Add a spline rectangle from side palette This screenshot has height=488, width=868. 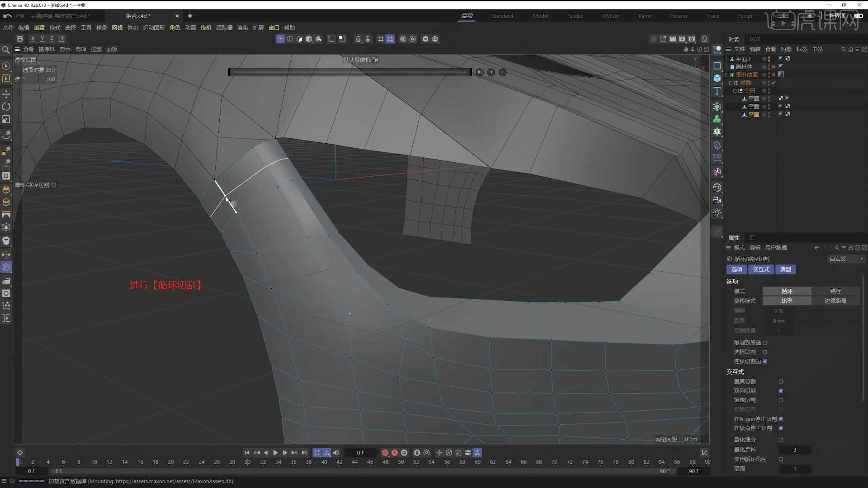717,66
